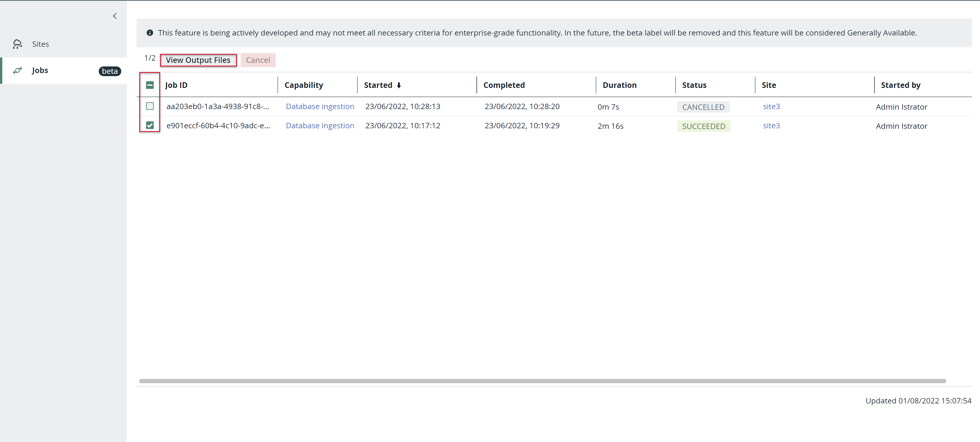Check the box for job aa203eb0
Image resolution: width=980 pixels, height=442 pixels.
click(x=150, y=106)
